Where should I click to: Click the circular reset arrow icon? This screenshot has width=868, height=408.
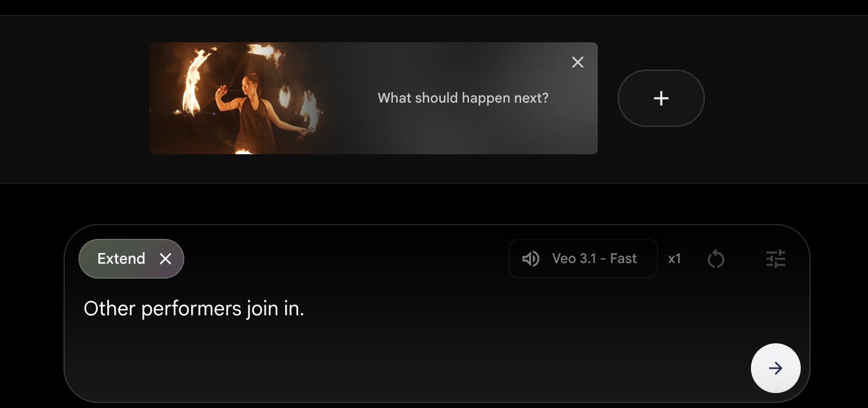tap(716, 259)
